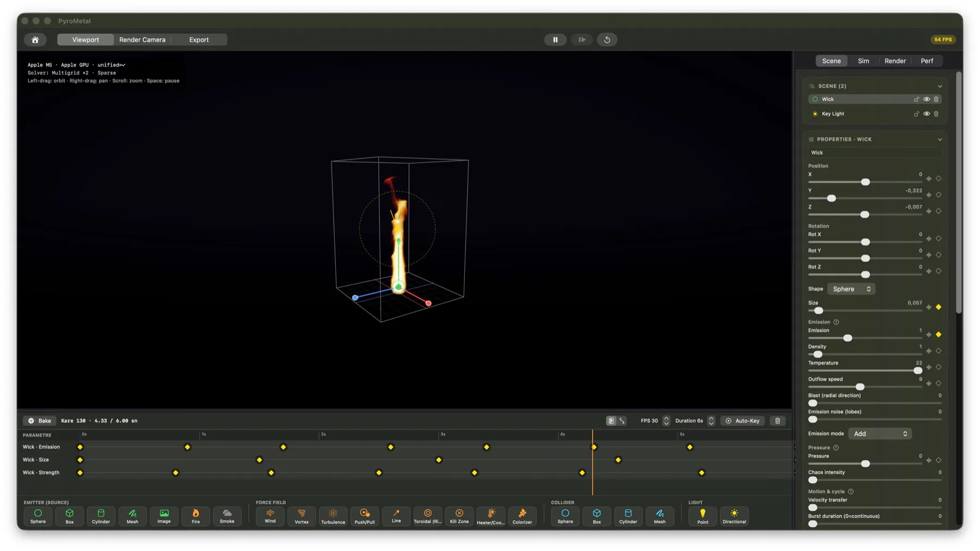Open the Emission mode Add dropdown
The height and width of the screenshot is (551, 980).
880,434
